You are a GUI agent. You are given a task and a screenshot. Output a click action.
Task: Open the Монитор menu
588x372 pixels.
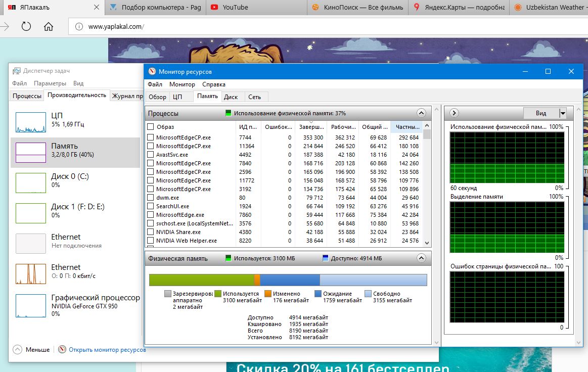pyautogui.click(x=182, y=84)
